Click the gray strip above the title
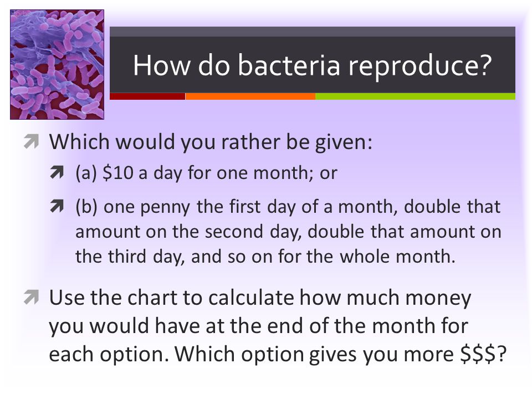Image resolution: width=532 pixels, height=399 pixels. click(312, 32)
